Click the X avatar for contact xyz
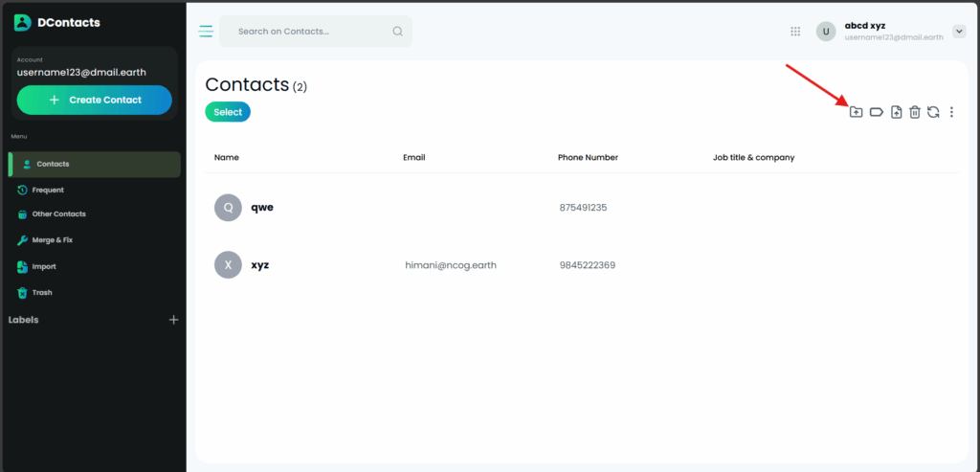The image size is (980, 472). 228,265
